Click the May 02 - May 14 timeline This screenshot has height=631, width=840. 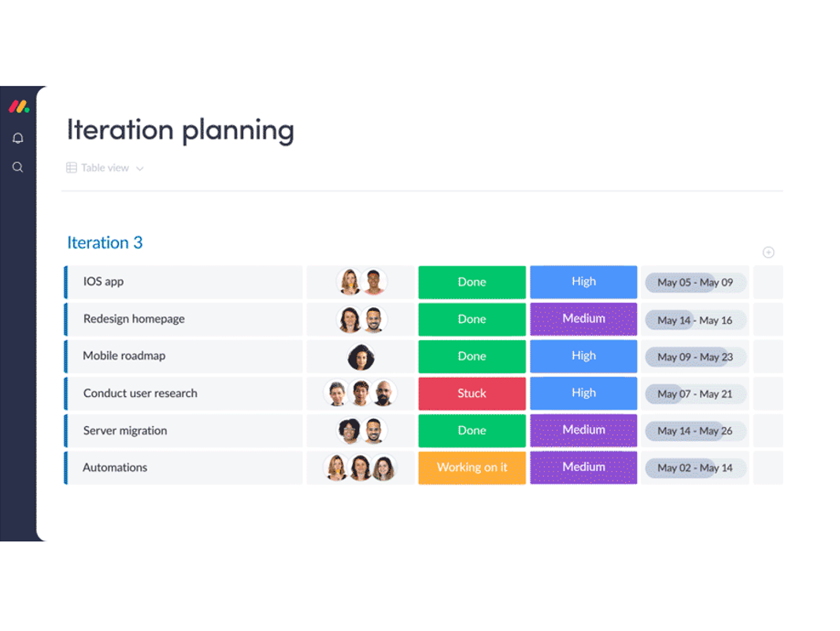coord(695,468)
